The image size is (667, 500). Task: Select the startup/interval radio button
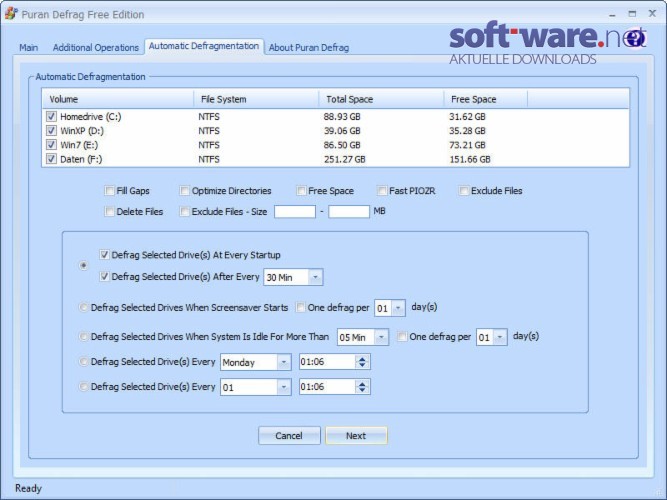[83, 266]
